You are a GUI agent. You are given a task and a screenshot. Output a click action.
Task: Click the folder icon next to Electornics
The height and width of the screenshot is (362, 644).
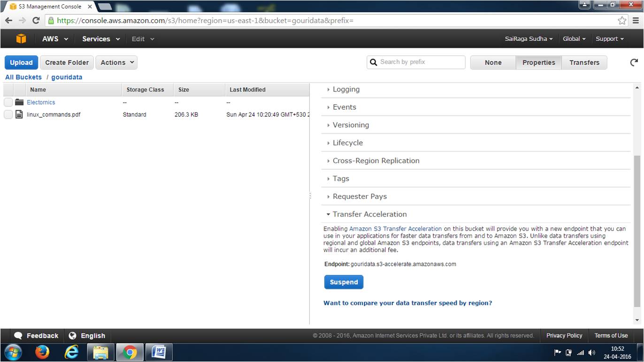pyautogui.click(x=19, y=102)
